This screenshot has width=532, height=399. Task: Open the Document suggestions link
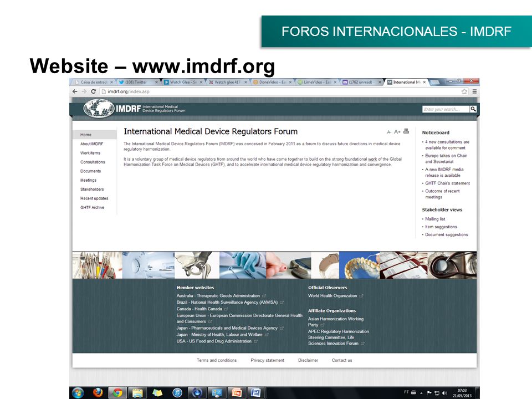pyautogui.click(x=447, y=235)
